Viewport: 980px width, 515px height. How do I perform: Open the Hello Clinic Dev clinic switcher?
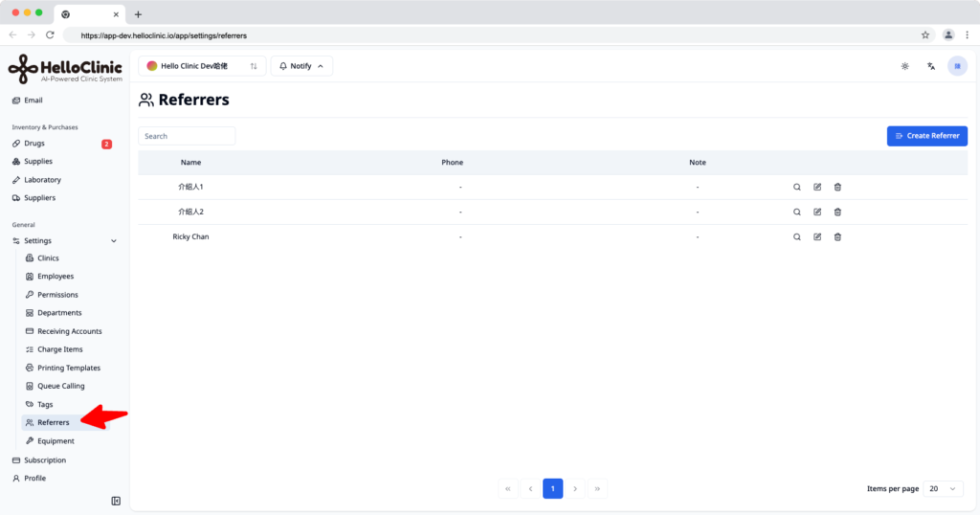(x=202, y=66)
